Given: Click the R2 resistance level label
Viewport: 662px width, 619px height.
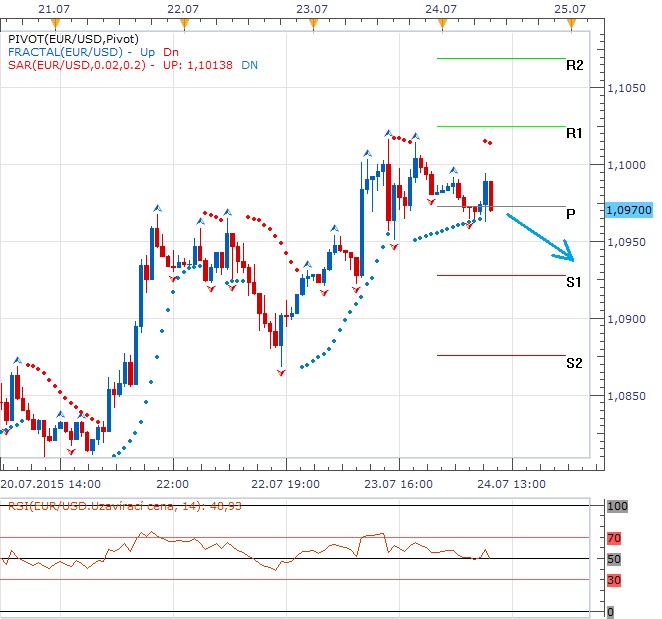Looking at the screenshot, I should coord(574,66).
